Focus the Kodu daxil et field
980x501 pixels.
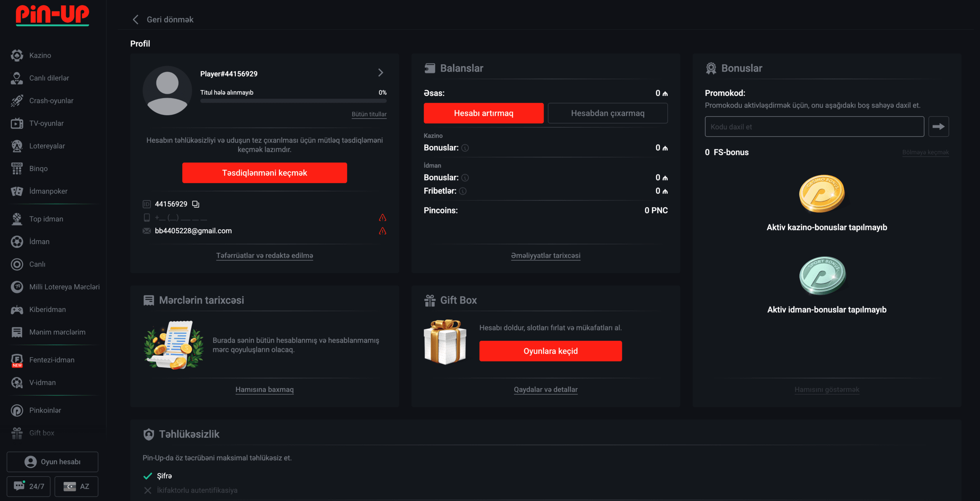[814, 127]
